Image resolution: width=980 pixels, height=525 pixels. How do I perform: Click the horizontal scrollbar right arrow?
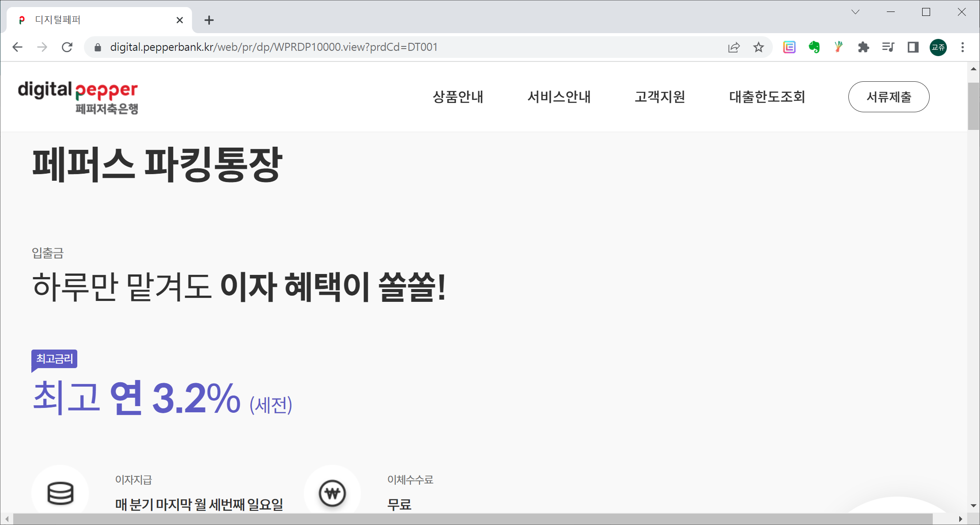[x=961, y=519]
